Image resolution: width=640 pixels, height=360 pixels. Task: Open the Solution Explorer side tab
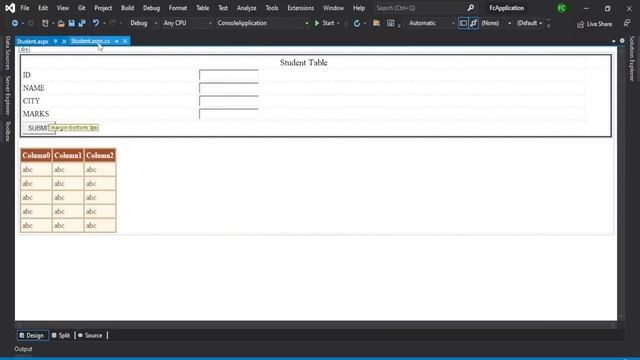click(632, 58)
